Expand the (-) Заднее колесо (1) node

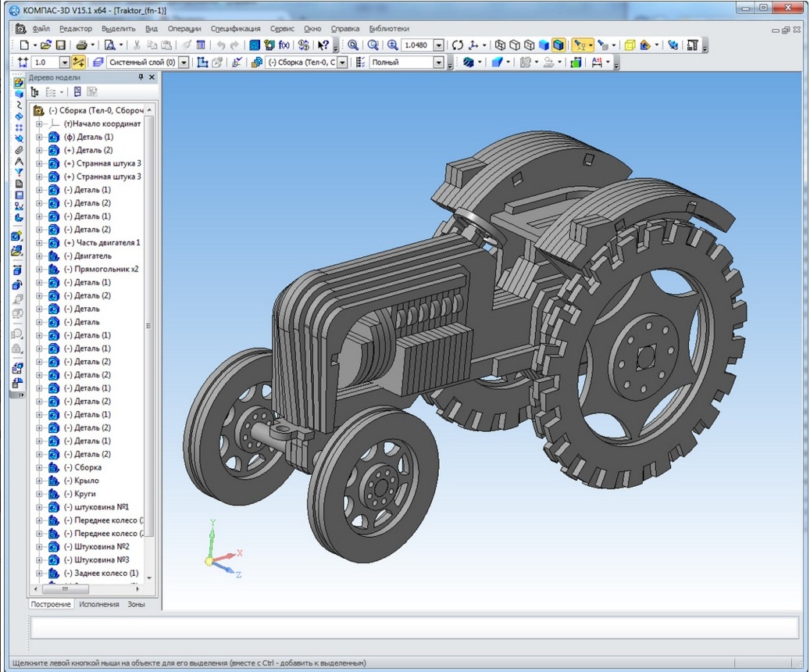(39, 574)
